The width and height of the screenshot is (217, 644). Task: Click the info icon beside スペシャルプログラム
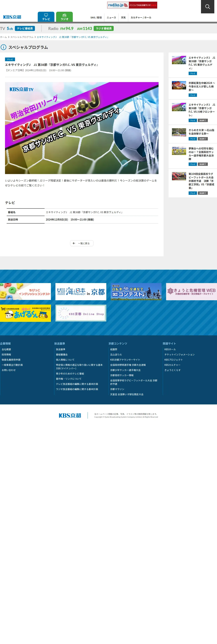point(3,47)
